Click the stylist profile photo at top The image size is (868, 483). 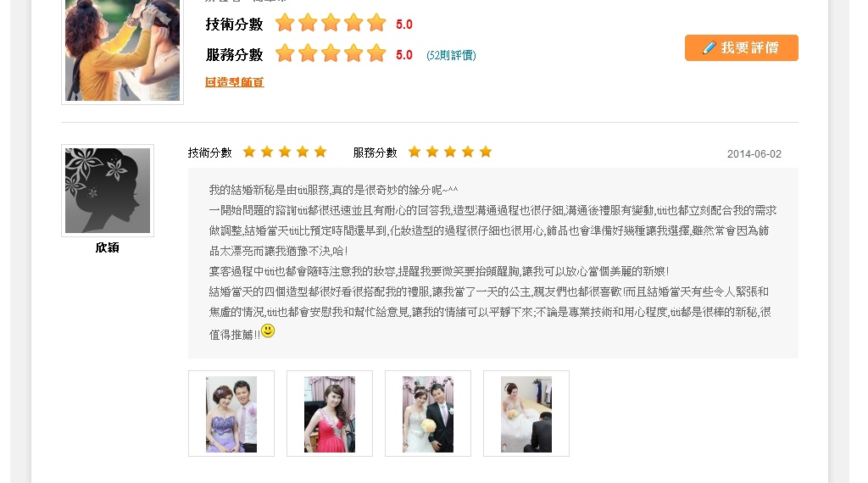122,50
